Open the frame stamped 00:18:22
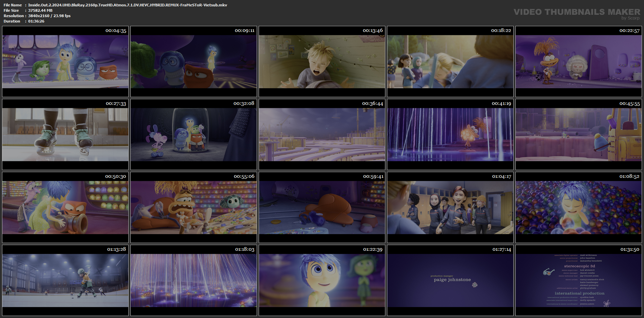The height and width of the screenshot is (318, 644). (x=450, y=62)
